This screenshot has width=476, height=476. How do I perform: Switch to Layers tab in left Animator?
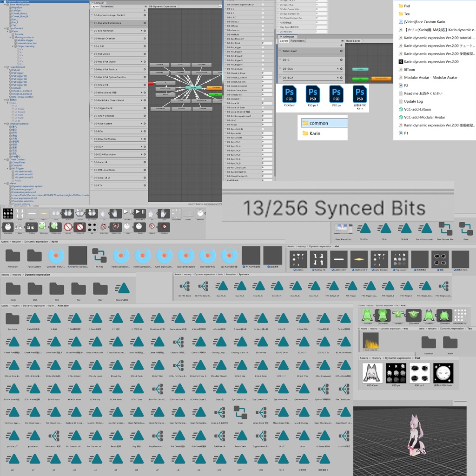click(95, 7)
